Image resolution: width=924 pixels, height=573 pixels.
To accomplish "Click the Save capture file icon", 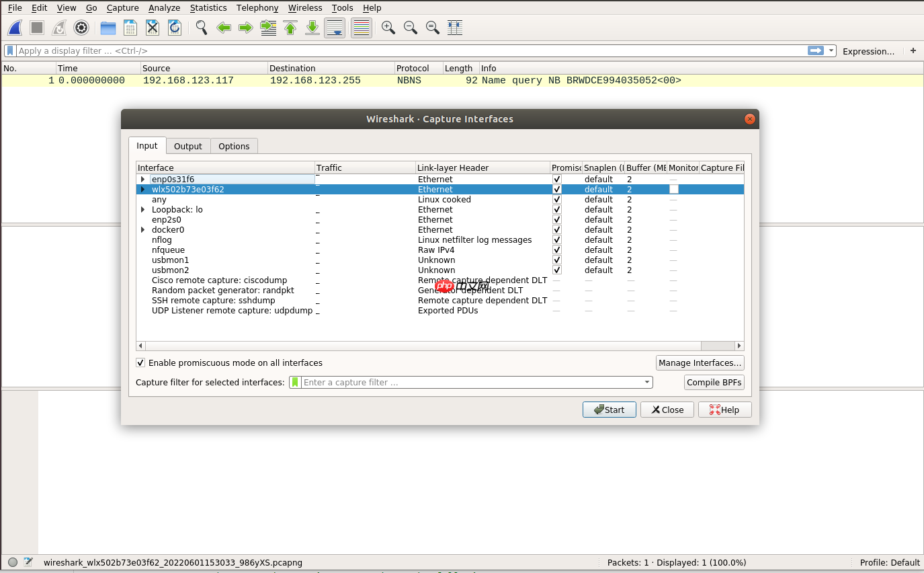I will 130,28.
